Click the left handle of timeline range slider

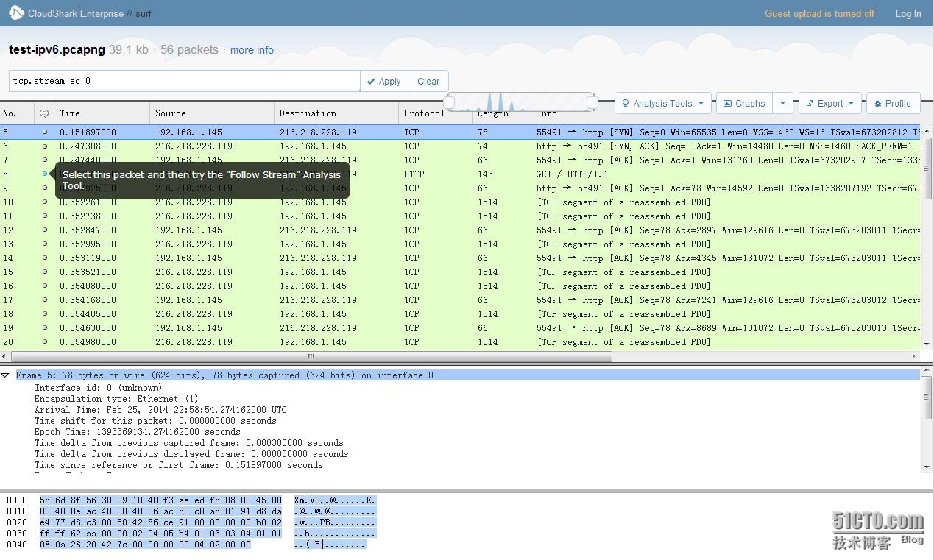[450, 103]
